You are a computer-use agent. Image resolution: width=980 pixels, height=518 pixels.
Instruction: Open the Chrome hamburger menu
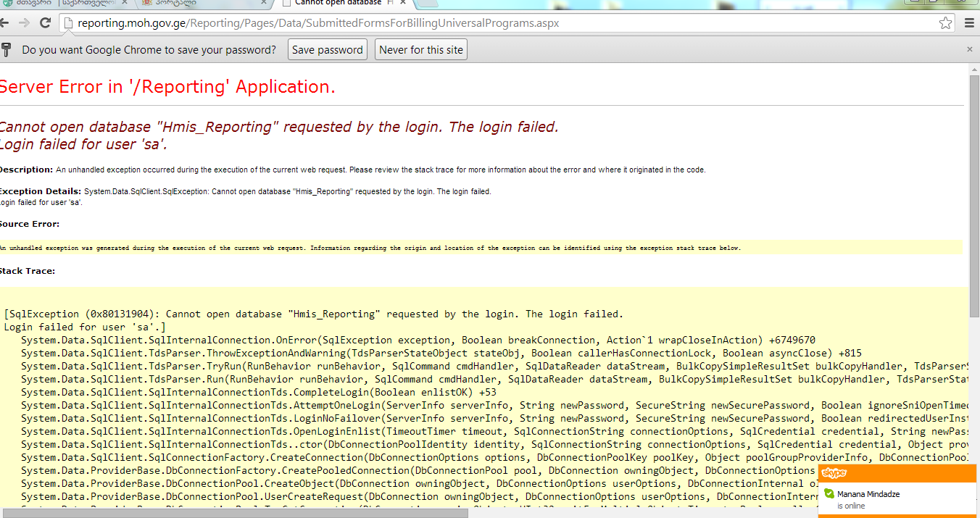point(969,23)
